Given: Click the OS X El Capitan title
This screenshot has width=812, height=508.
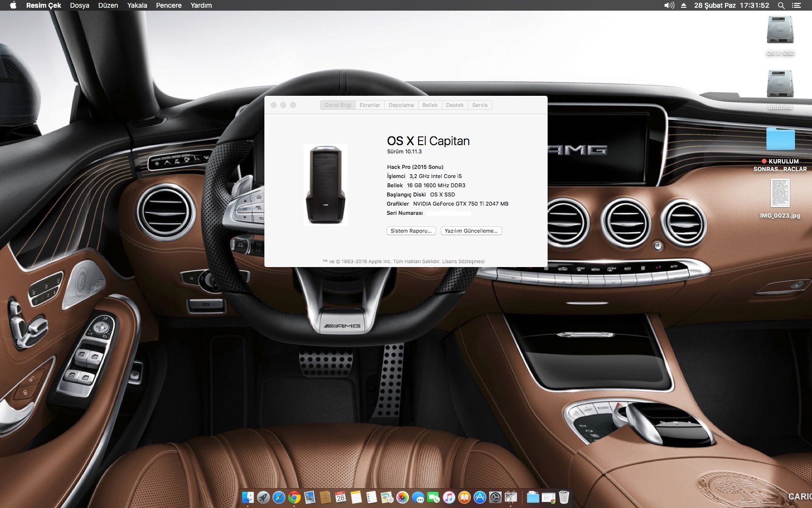Looking at the screenshot, I should (428, 141).
